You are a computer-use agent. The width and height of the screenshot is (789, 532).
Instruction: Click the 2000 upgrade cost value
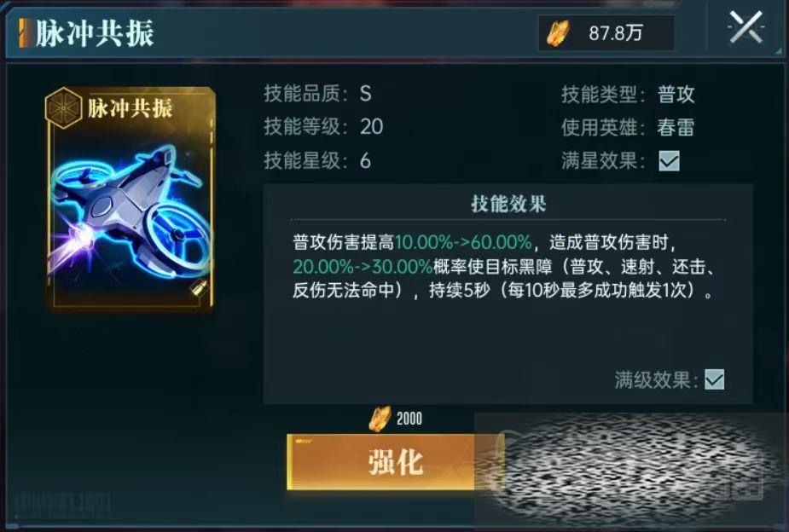tap(409, 419)
